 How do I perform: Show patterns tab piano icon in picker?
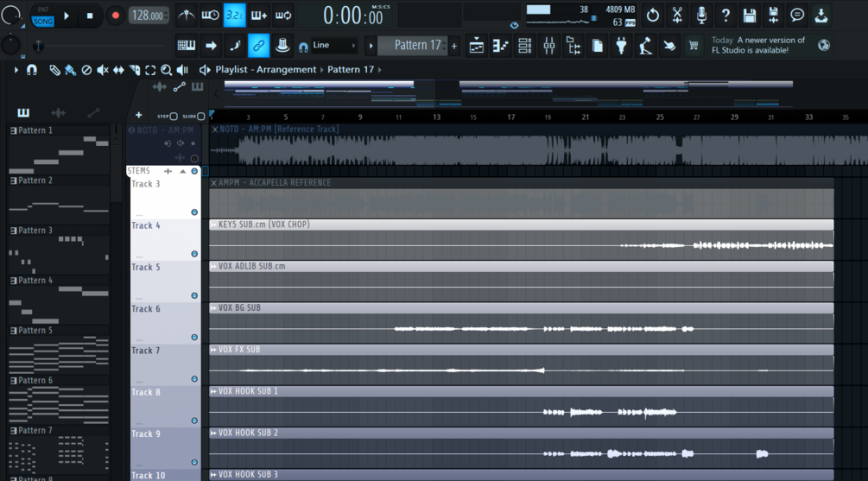[23, 113]
